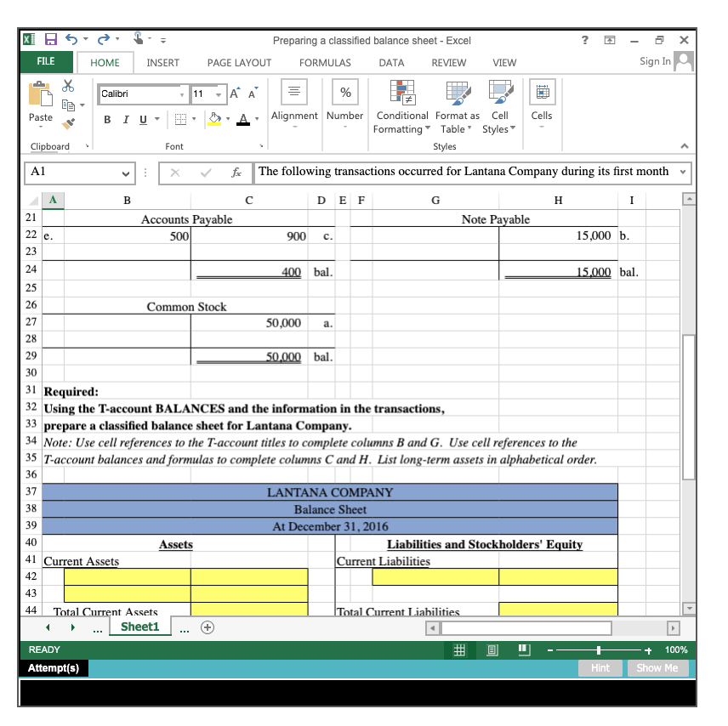Click the Hint button
Viewport: 728px width, 726px height.
[600, 668]
